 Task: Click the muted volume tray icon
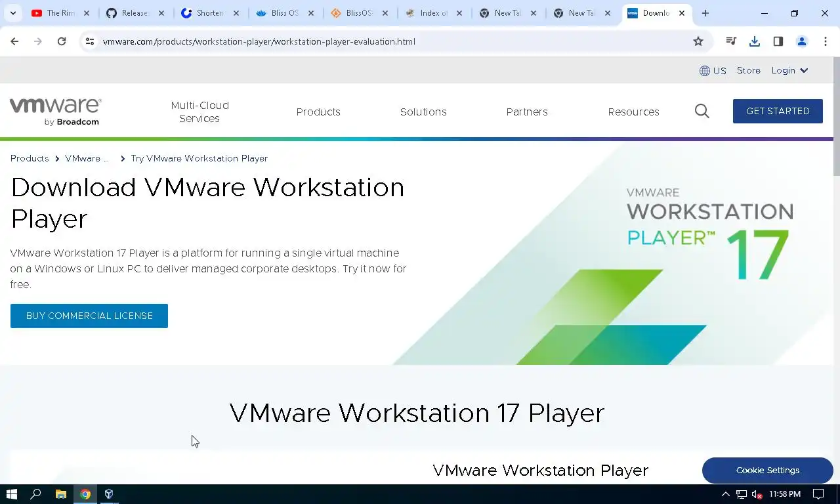coord(757,494)
